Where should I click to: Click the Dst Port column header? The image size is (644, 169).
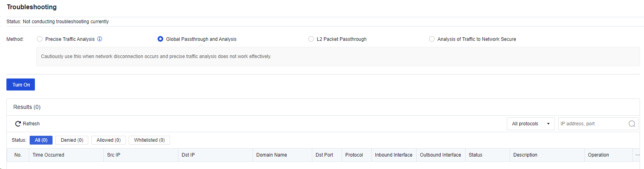click(324, 155)
